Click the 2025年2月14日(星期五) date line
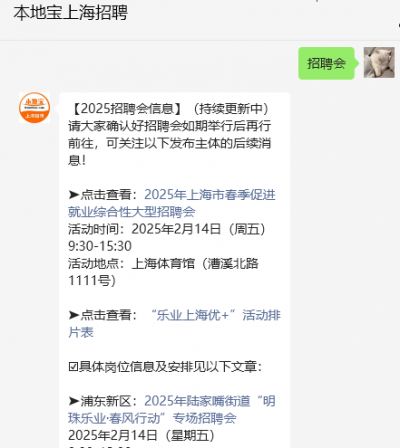The width and height of the screenshot is (400, 448). pyautogui.click(x=141, y=435)
